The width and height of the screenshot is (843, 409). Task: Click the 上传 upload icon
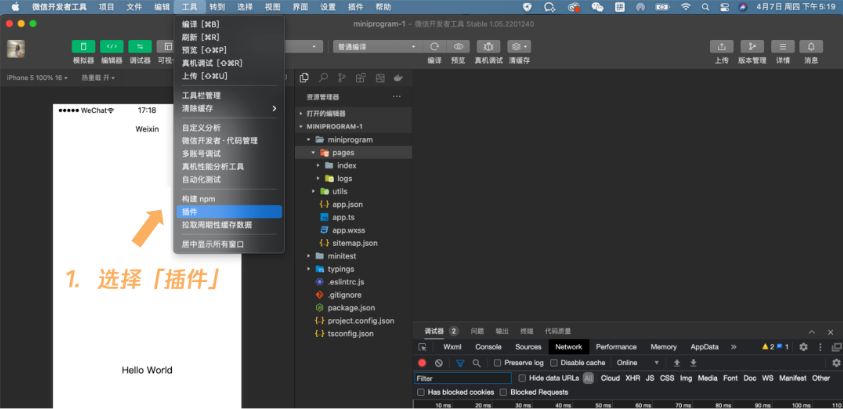pyautogui.click(x=721, y=47)
